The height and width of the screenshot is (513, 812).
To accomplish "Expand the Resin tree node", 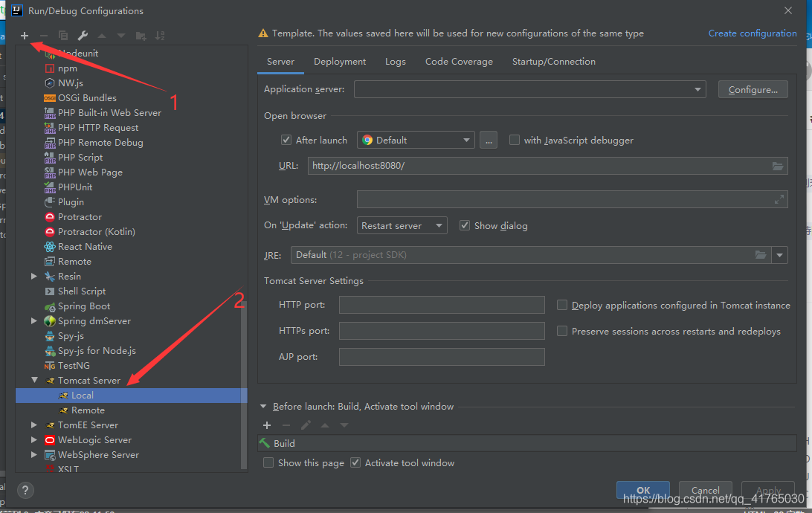I will [x=34, y=277].
